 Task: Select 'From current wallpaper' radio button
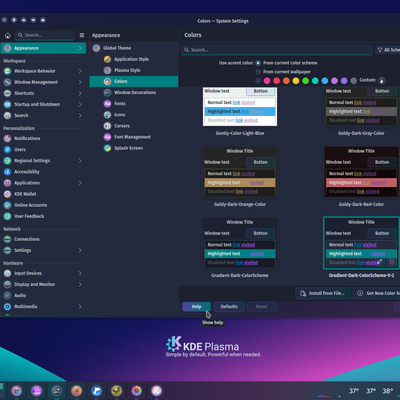tap(258, 72)
